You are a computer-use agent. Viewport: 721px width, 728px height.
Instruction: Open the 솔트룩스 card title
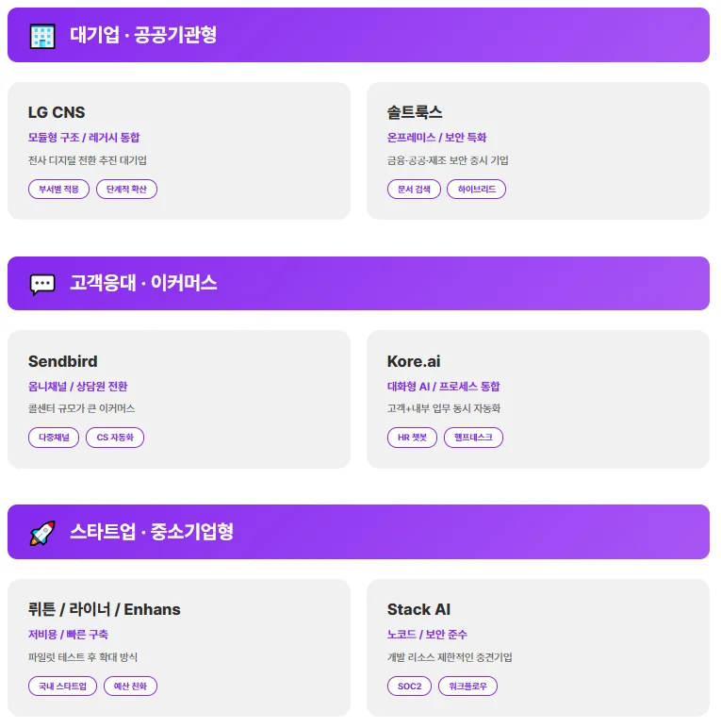(414, 113)
